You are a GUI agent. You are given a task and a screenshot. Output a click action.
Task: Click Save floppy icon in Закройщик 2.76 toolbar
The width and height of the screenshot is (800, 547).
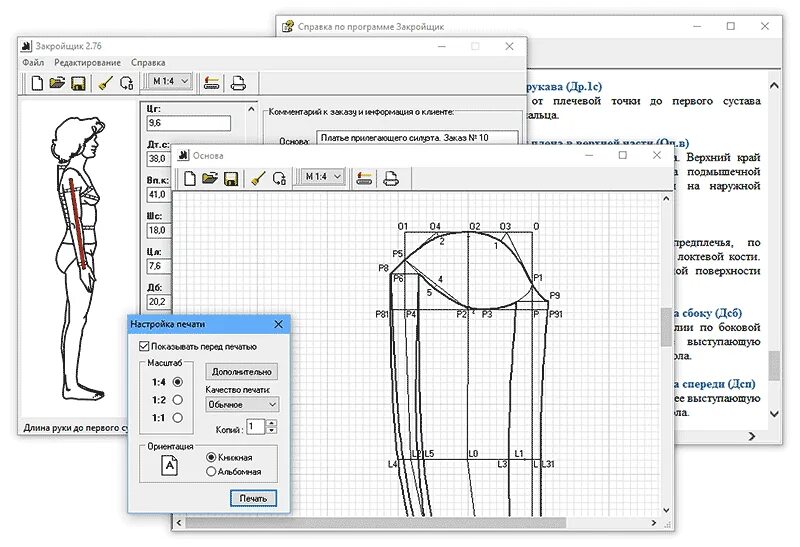78,83
